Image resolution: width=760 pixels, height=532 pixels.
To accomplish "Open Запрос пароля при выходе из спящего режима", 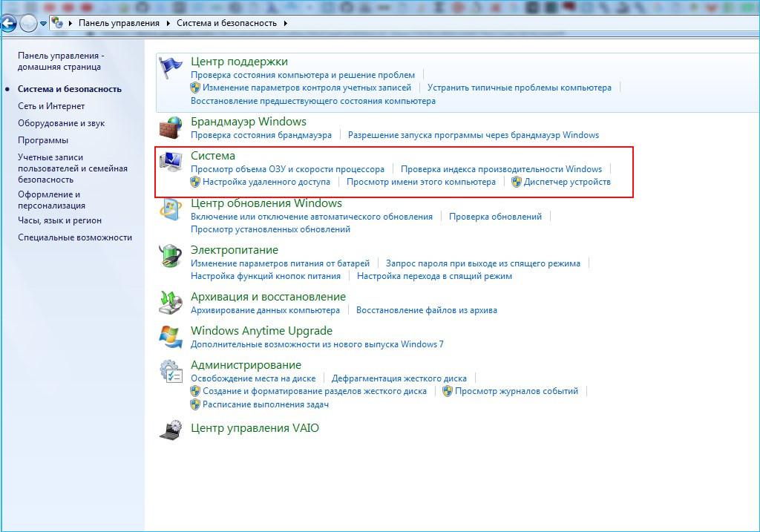I will [x=482, y=263].
